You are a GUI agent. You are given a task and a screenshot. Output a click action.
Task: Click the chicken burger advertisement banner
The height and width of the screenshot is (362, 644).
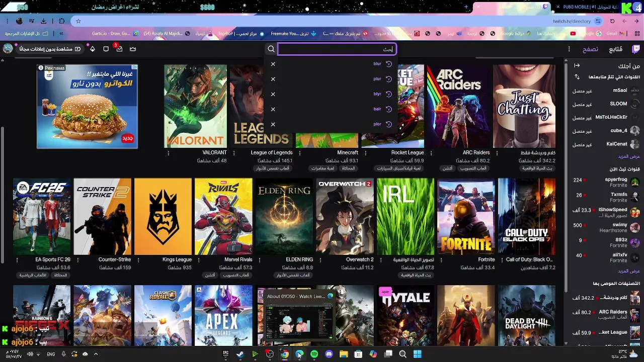(x=87, y=107)
